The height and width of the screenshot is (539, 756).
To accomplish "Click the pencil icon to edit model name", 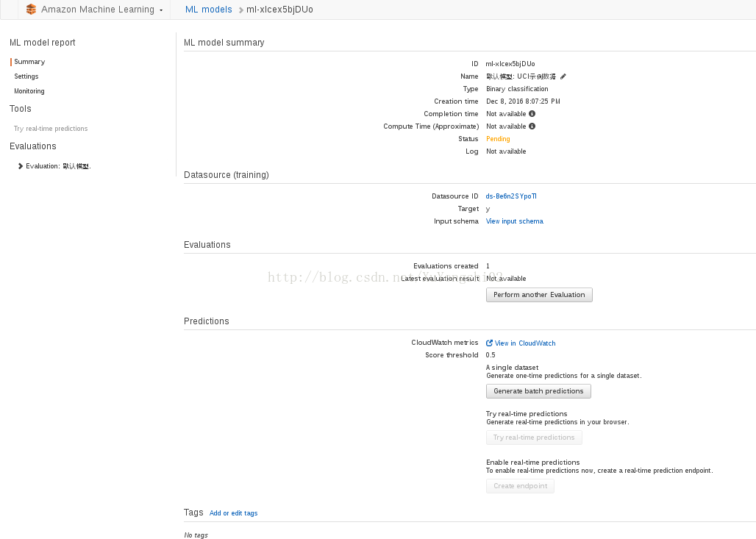I will pos(563,76).
